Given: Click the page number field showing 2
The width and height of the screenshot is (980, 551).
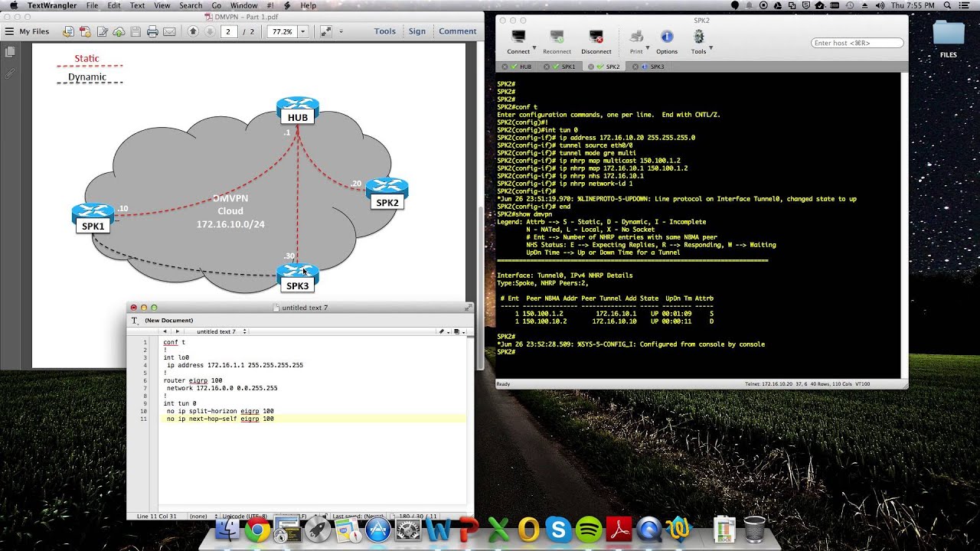Looking at the screenshot, I should coord(228,31).
